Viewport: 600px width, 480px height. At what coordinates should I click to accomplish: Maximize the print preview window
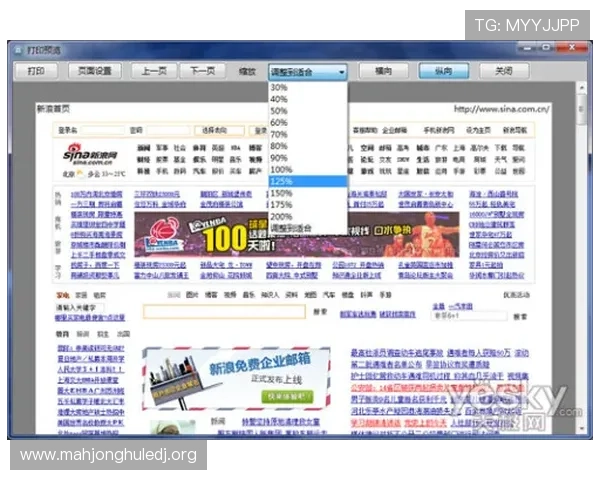(x=546, y=48)
